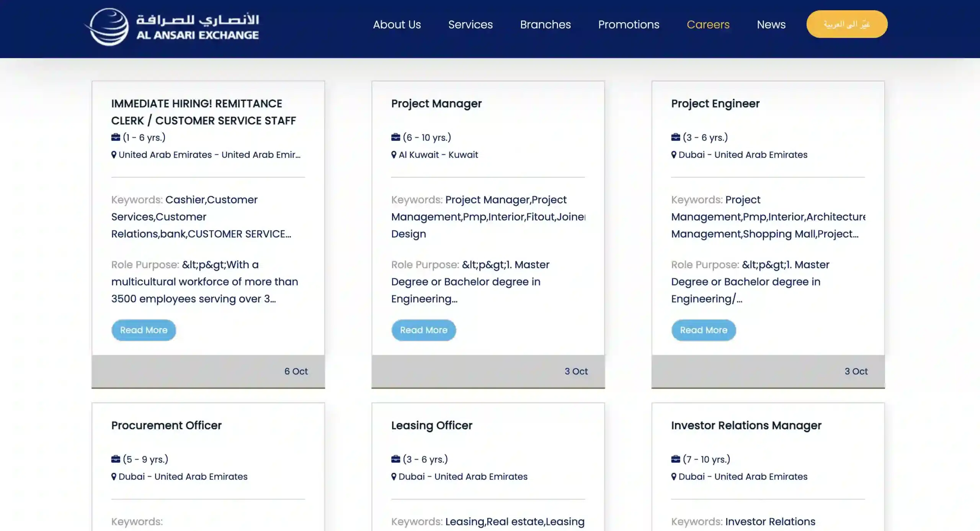Open the About Us menu
The image size is (980, 531).
[397, 25]
